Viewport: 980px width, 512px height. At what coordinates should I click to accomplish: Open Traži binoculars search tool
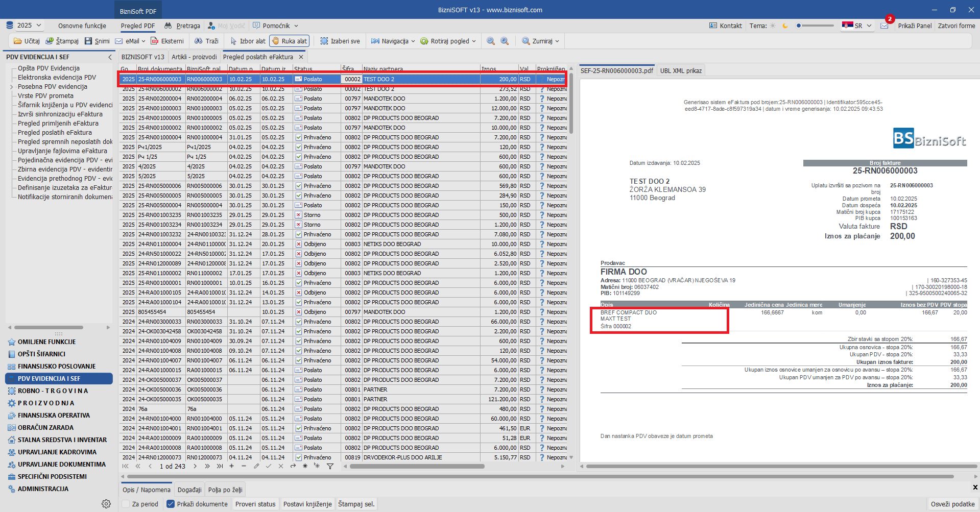coord(199,41)
